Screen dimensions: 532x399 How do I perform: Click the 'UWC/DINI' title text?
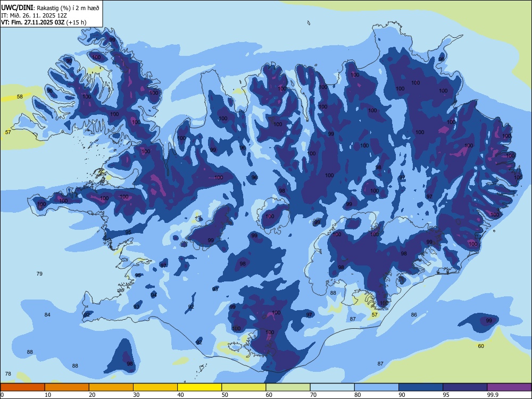click(18, 8)
